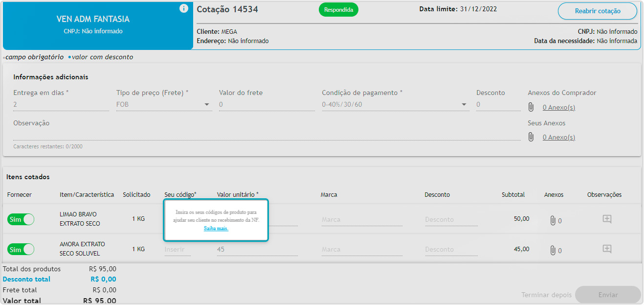Click attachment paperclip for AMORA EXTRATO item
The width and height of the screenshot is (644, 305).
tap(553, 250)
